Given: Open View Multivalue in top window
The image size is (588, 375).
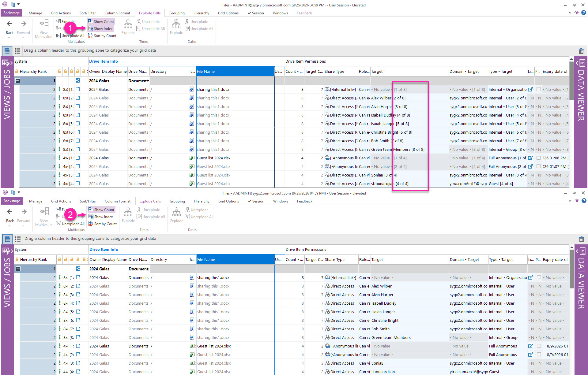Looking at the screenshot, I should point(43,29).
